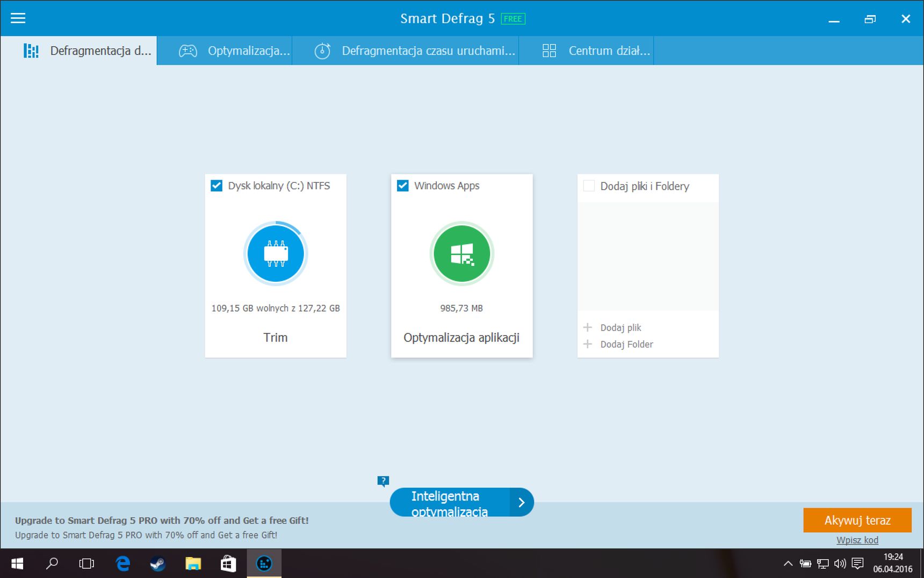Open the Action Center notifications icon

click(858, 563)
